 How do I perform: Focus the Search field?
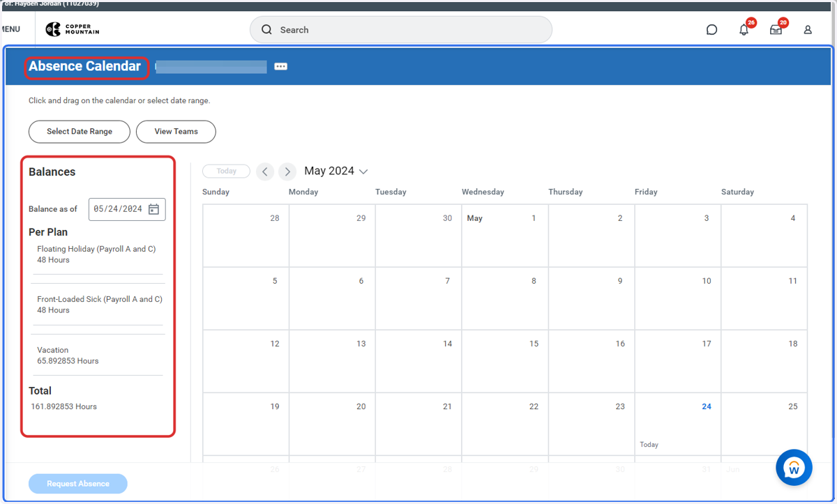pyautogui.click(x=401, y=30)
